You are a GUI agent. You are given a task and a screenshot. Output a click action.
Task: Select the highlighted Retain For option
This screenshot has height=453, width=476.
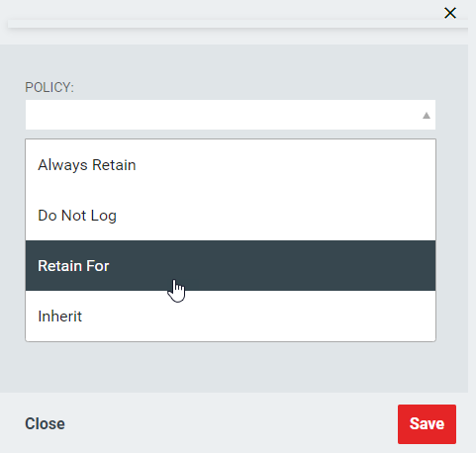pyautogui.click(x=231, y=266)
